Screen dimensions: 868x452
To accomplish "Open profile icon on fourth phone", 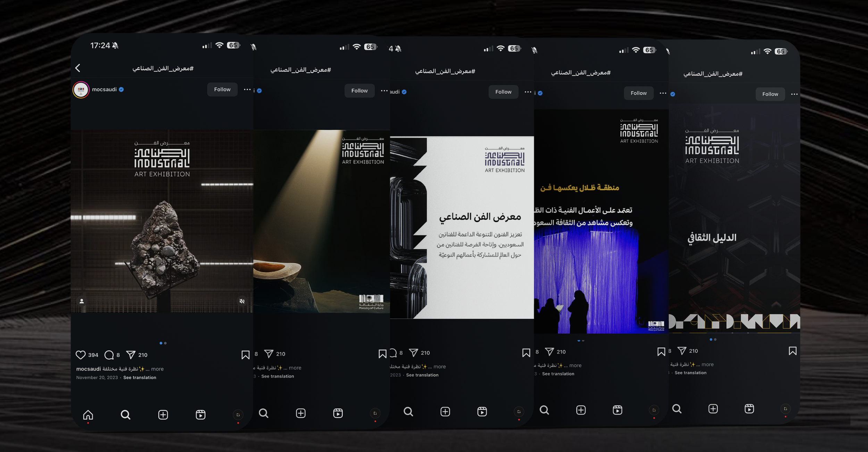I will coord(654,410).
